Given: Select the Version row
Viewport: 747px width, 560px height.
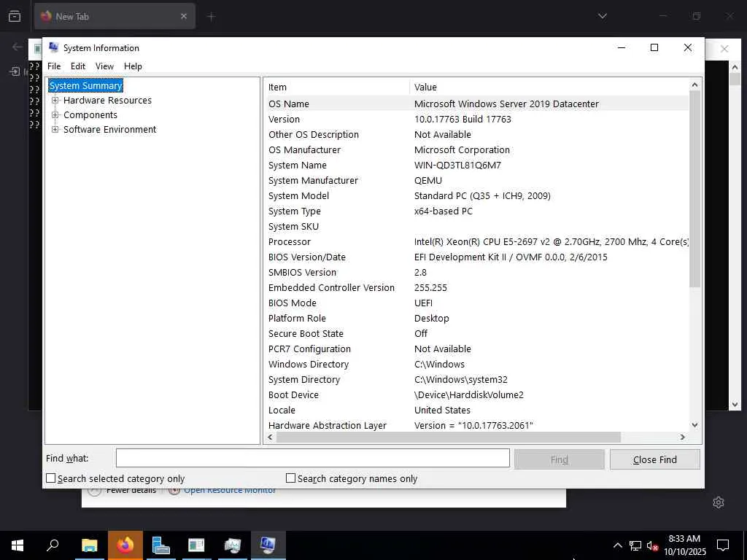Looking at the screenshot, I should (x=476, y=119).
